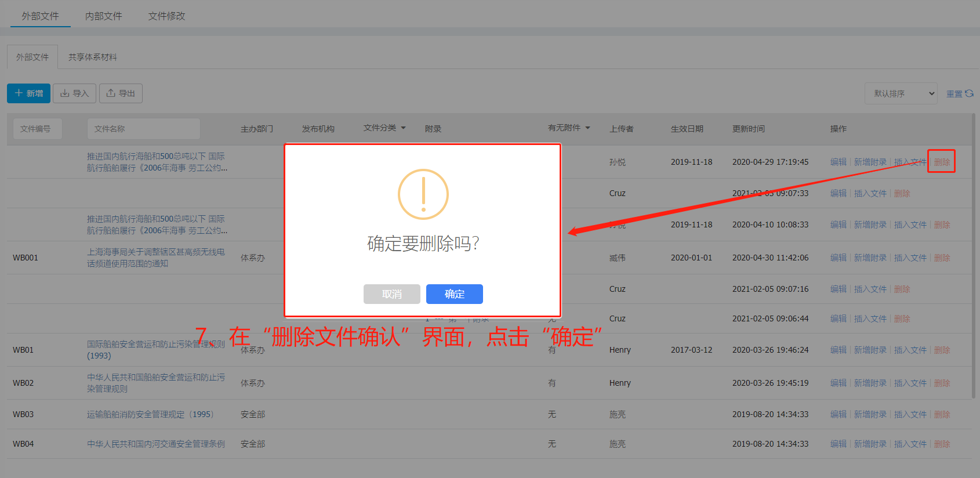Click 删除 in the 2020-04-29 17:19:45 row
The width and height of the screenshot is (980, 478).
tap(942, 162)
